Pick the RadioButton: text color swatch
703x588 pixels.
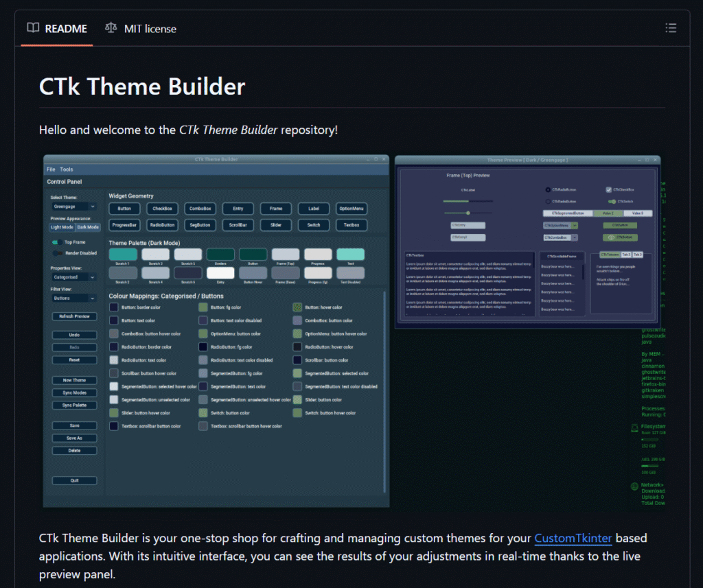click(x=114, y=360)
